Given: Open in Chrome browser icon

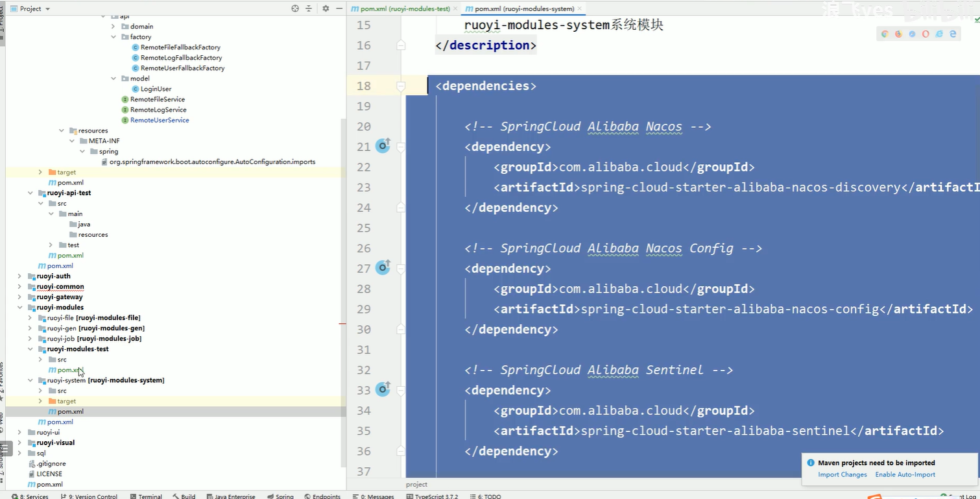Looking at the screenshot, I should 885,34.
